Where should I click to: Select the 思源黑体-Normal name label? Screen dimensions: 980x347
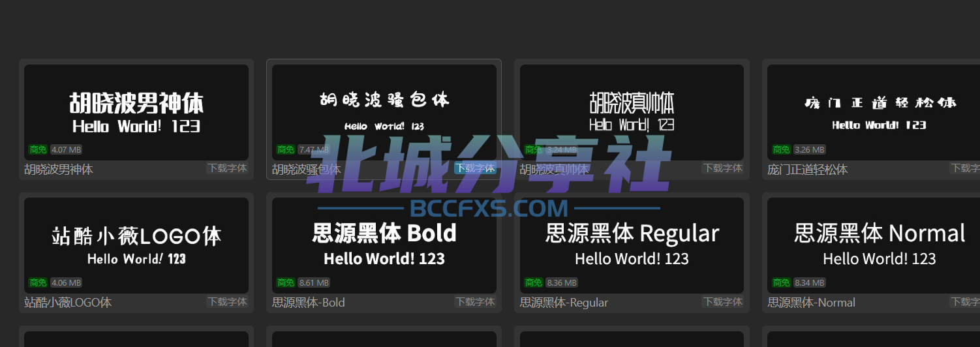(812, 303)
